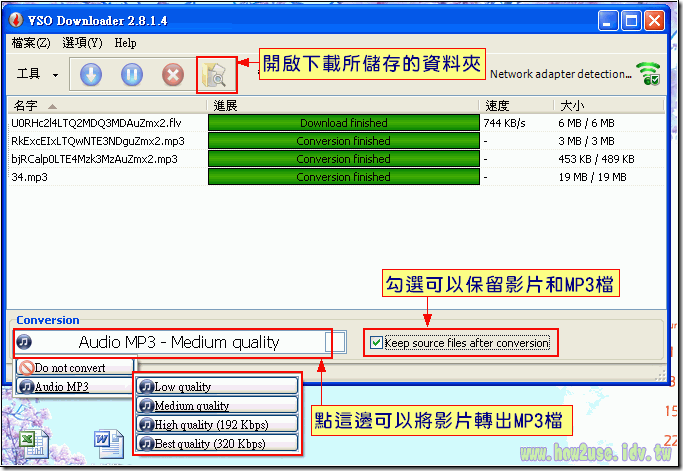Select row U0RHc2l4LTQ2MDQ3MDAuZmx2.flv
The height and width of the screenshot is (471, 683).
(336, 123)
